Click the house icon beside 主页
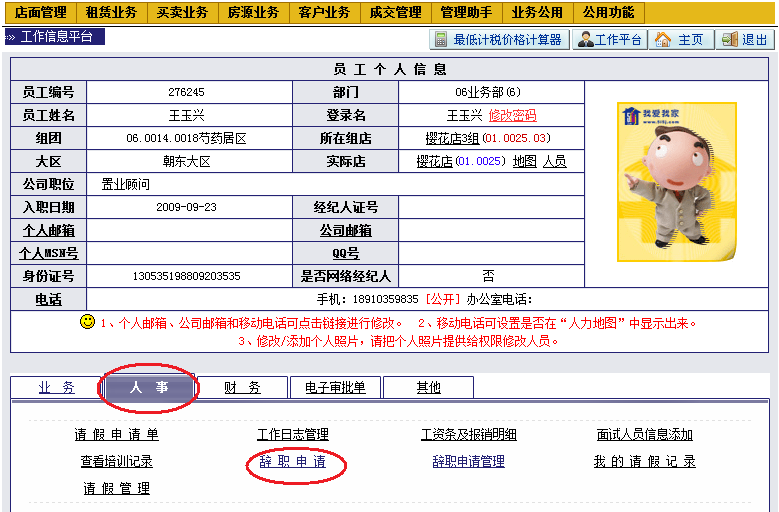Viewport: 779px width, 512px height. click(x=663, y=39)
